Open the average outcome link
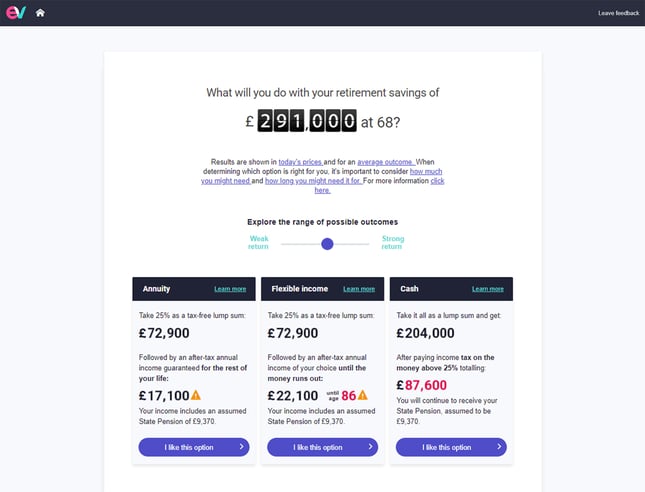This screenshot has width=645, height=492. pos(385,162)
